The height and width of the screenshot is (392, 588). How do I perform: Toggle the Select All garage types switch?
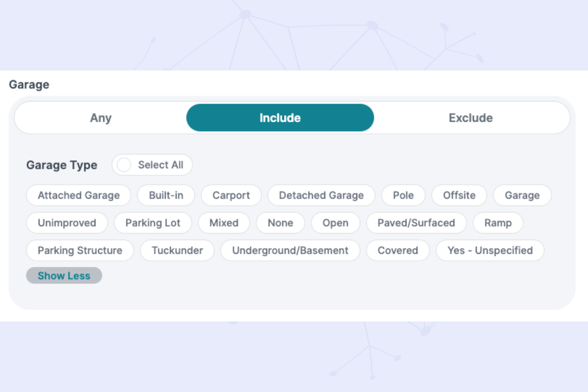click(124, 165)
